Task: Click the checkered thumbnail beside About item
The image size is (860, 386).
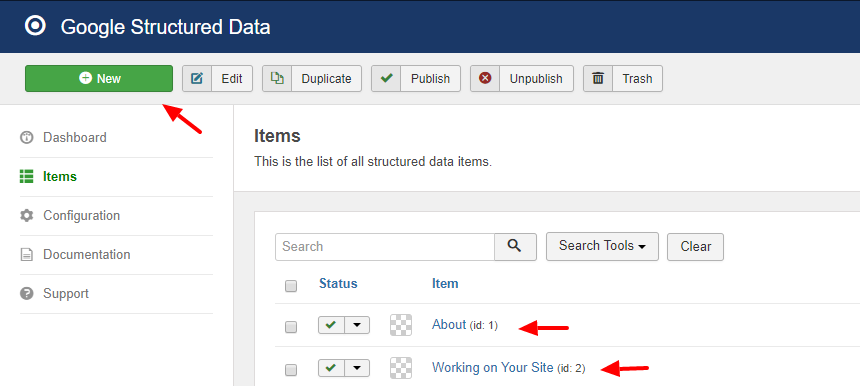Action: tap(401, 325)
